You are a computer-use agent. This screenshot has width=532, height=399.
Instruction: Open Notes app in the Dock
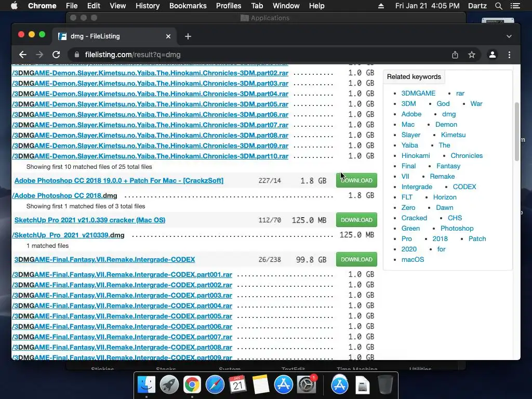pos(261,385)
